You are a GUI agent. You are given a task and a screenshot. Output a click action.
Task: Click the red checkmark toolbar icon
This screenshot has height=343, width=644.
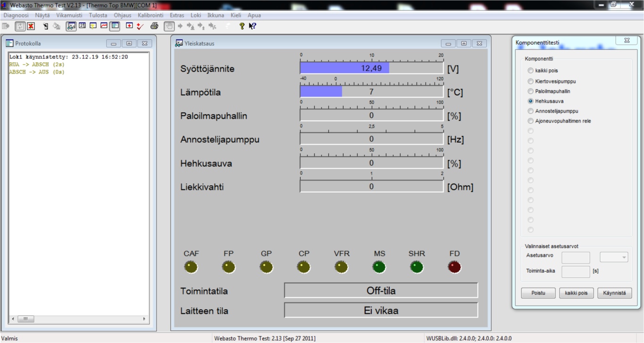click(x=140, y=26)
